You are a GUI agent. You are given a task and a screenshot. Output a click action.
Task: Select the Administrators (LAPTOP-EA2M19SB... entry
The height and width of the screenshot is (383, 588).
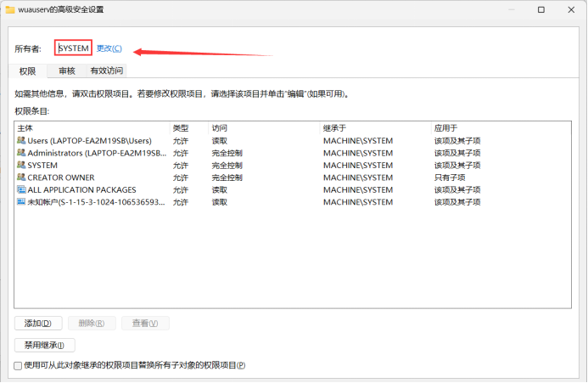[97, 153]
